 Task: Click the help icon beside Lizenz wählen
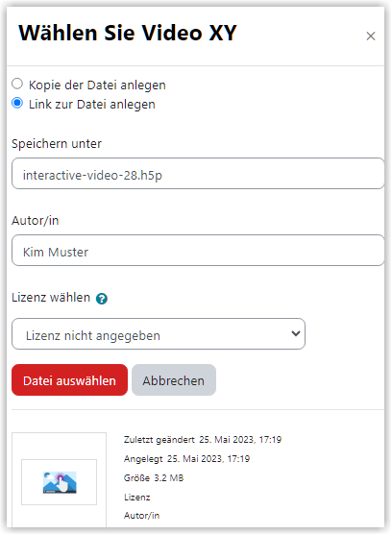point(102,299)
